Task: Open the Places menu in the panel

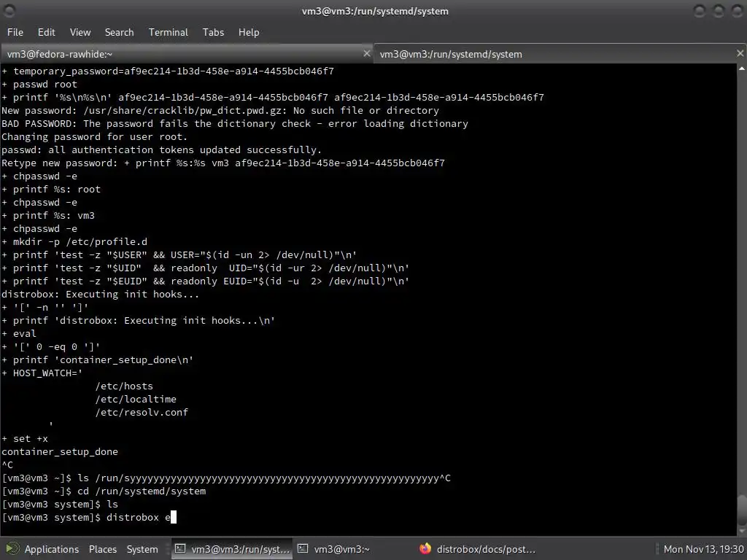Action: coord(102,549)
